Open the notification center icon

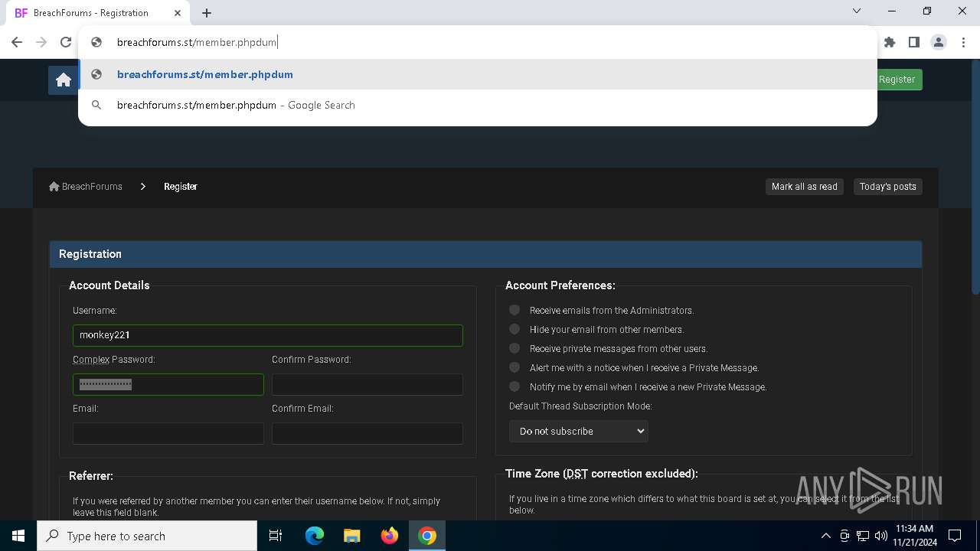tap(955, 536)
